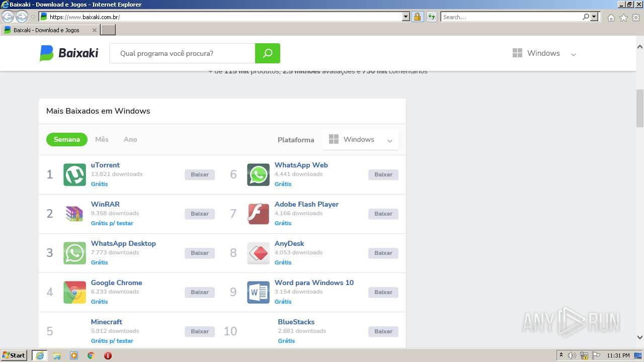Open the Favorites star icon
This screenshot has width=644, height=362.
coord(623,18)
